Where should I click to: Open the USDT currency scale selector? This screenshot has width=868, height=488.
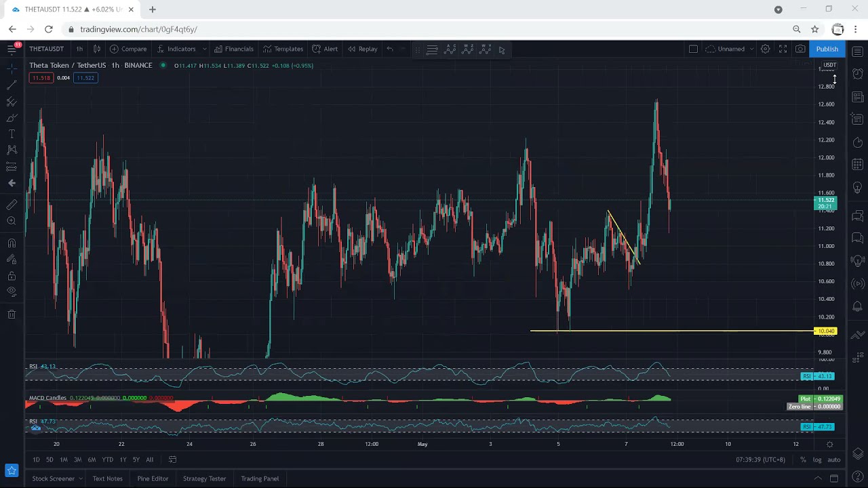click(x=830, y=65)
